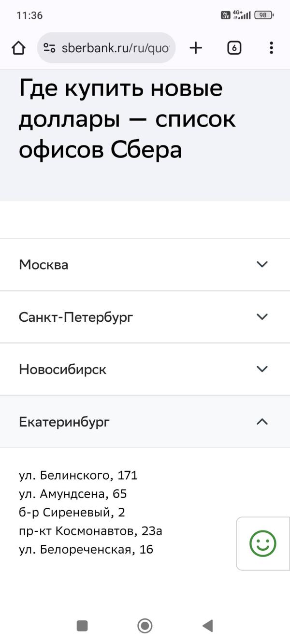Screen dimensions: 290x644
Task: Tap the battery indicator in status bar
Action: [x=264, y=15]
